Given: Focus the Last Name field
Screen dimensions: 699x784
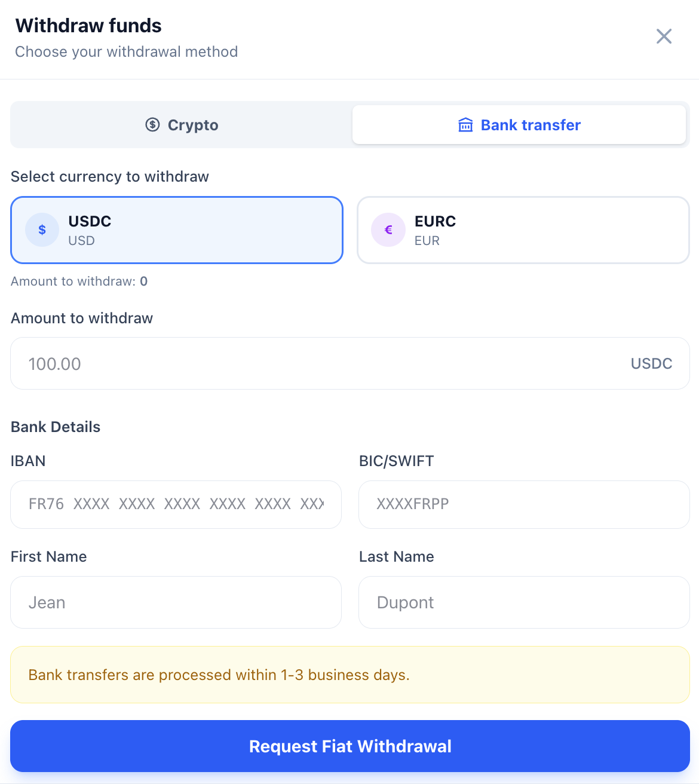Looking at the screenshot, I should (x=523, y=602).
